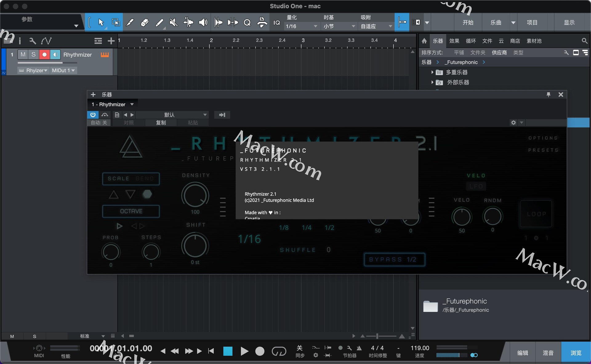591x364 pixels.
Task: Open the track inspector i icon
Action: [20, 41]
